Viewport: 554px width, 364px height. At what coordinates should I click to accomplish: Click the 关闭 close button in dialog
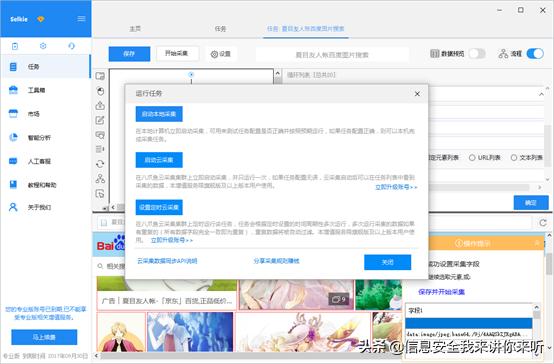pos(388,262)
